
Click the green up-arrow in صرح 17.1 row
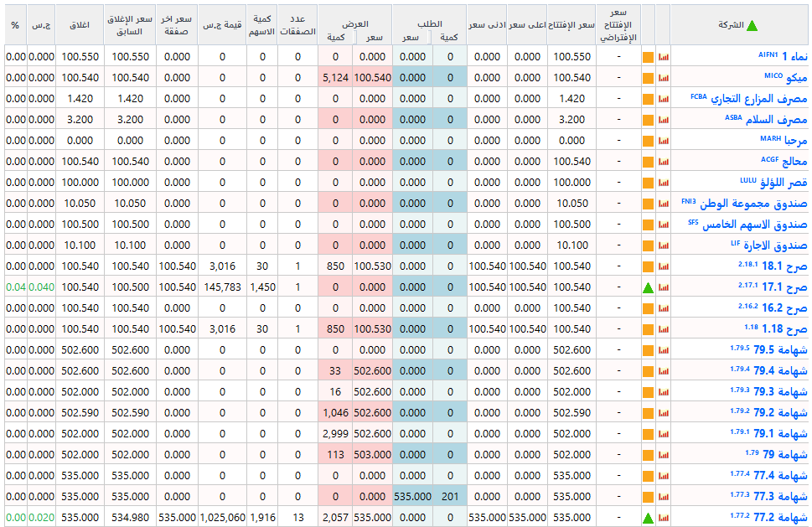[648, 288]
